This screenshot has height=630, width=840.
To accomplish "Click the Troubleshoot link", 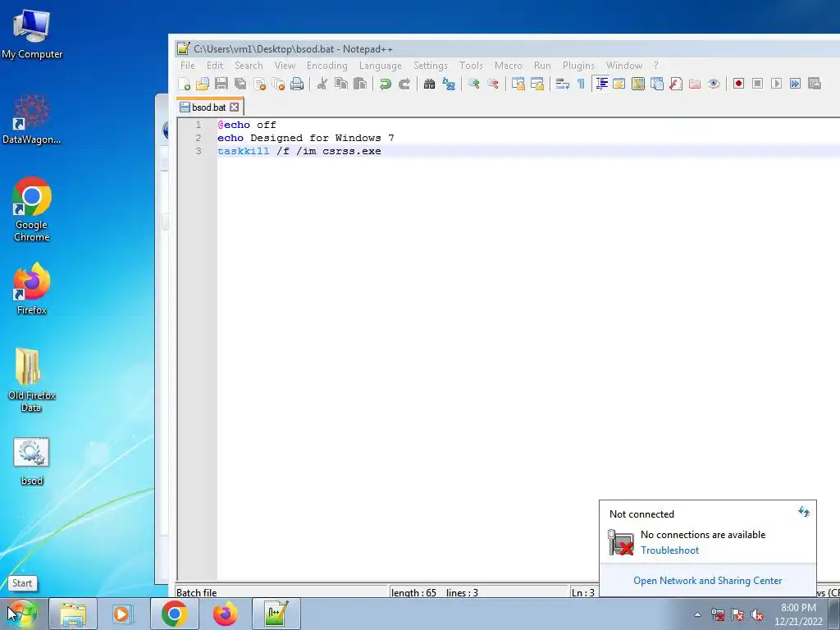I will [x=669, y=550].
